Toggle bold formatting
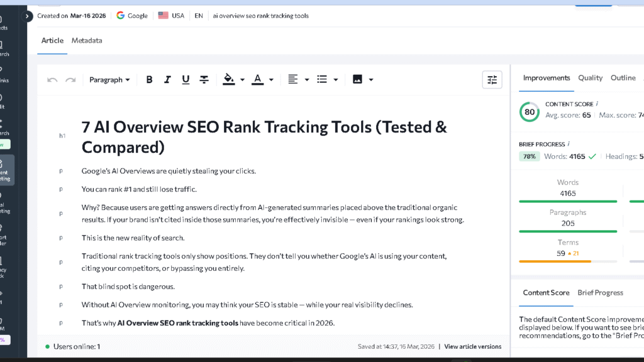This screenshot has height=362, width=644. click(149, 79)
